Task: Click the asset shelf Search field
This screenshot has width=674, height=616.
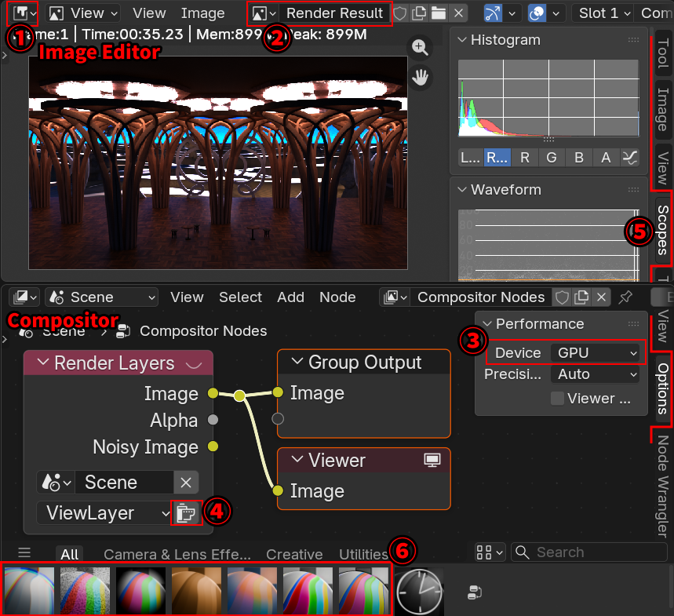Action: pos(588,552)
